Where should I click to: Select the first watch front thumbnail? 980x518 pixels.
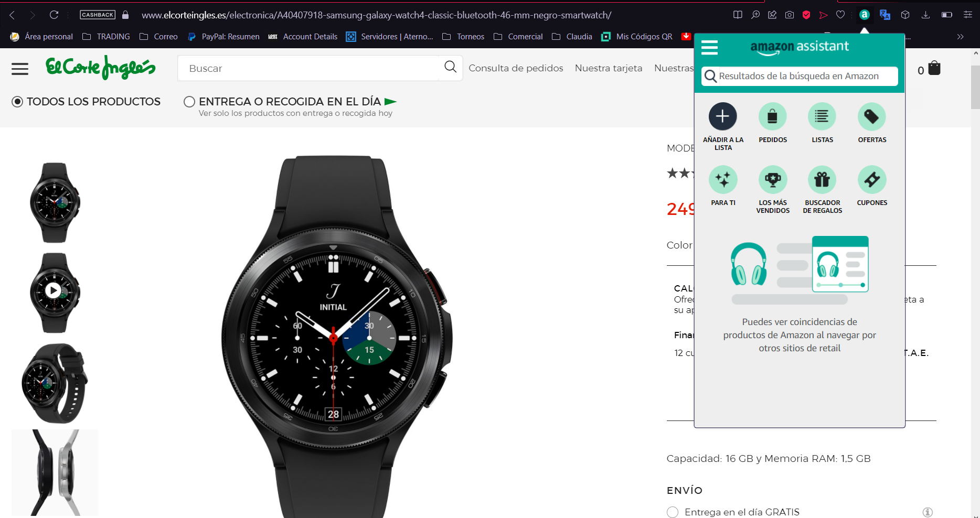[x=55, y=202]
